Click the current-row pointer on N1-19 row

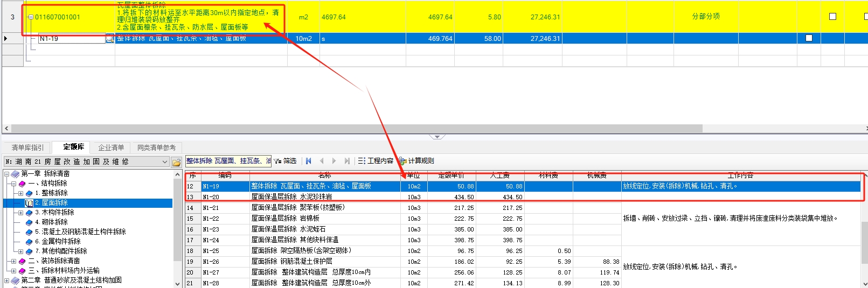click(6, 39)
